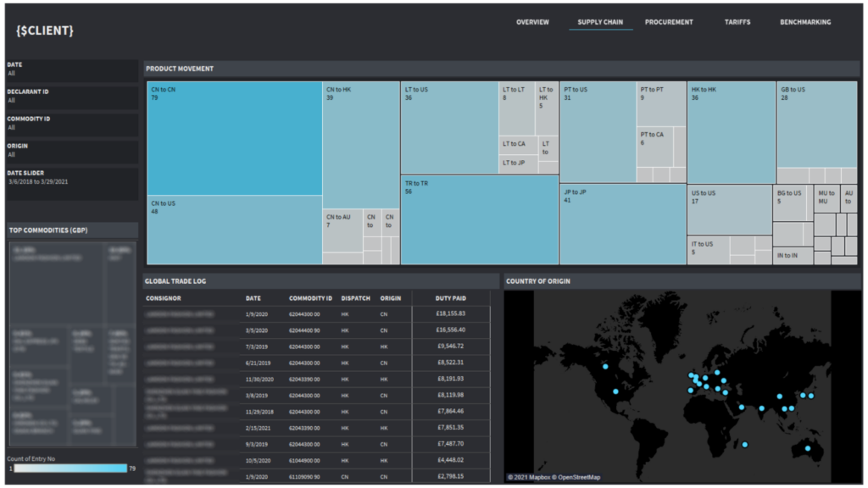Click the PT to PT treemap tile
The height and width of the screenshot is (488, 868).
[661, 104]
